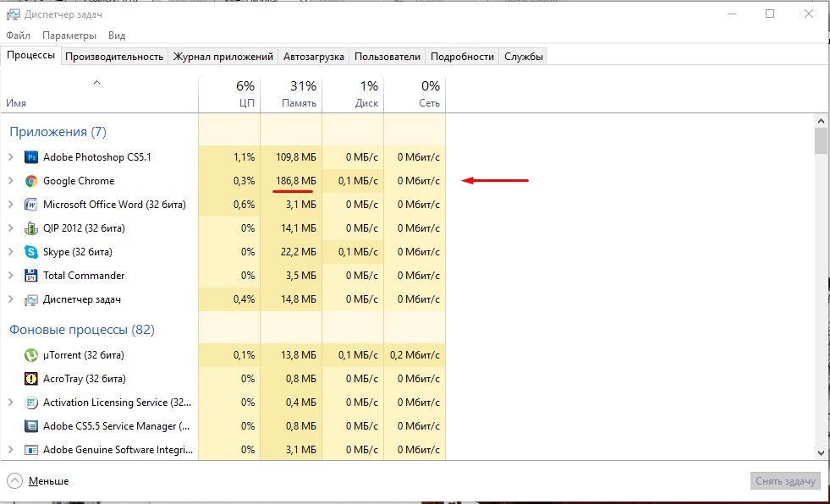Click the 14,1 МБ memory value
830x504 pixels.
(299, 228)
